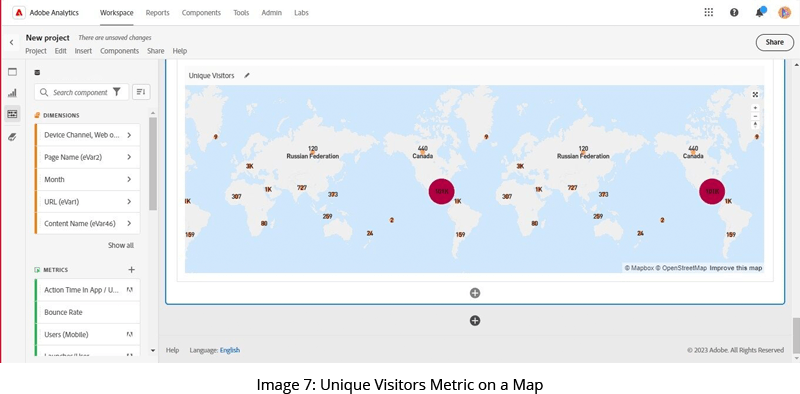Click the DIMENSIONS section header
The height and width of the screenshot is (394, 800).
(x=61, y=115)
